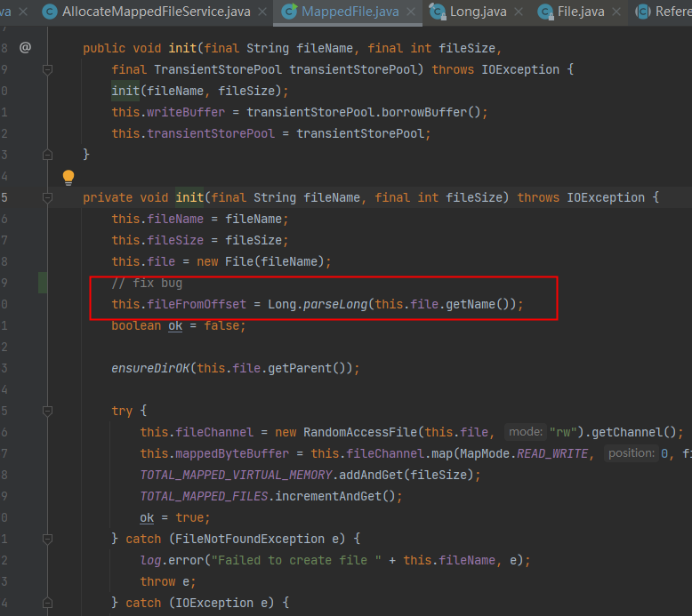Click incrementAndGet() call
Image resolution: width=692 pixels, height=616 pixels.
[x=335, y=496]
